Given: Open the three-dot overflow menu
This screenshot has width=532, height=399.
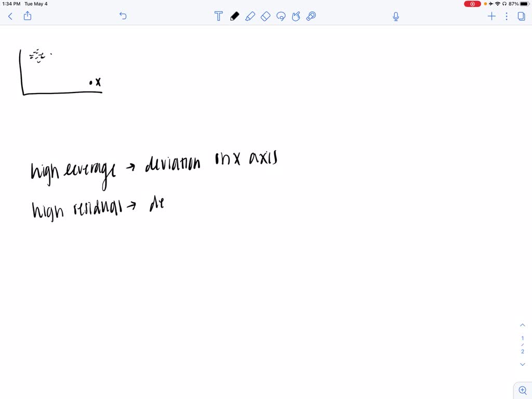Looking at the screenshot, I should (507, 16).
